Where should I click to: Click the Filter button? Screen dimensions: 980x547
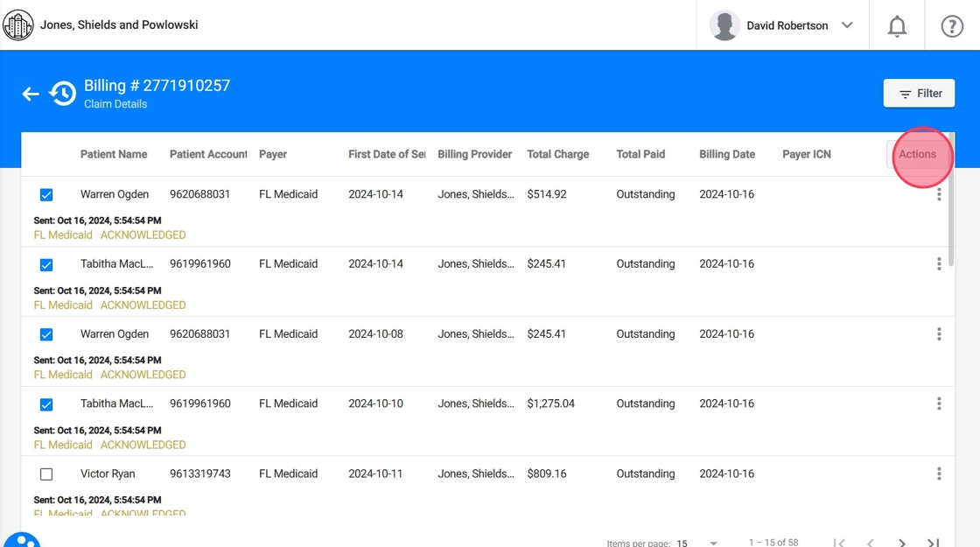pyautogui.click(x=919, y=93)
